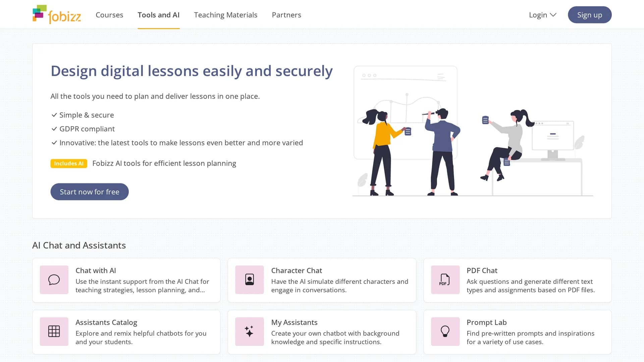Viewport: 644px width, 362px height.
Task: Click the fobizz logo
Action: point(57,14)
